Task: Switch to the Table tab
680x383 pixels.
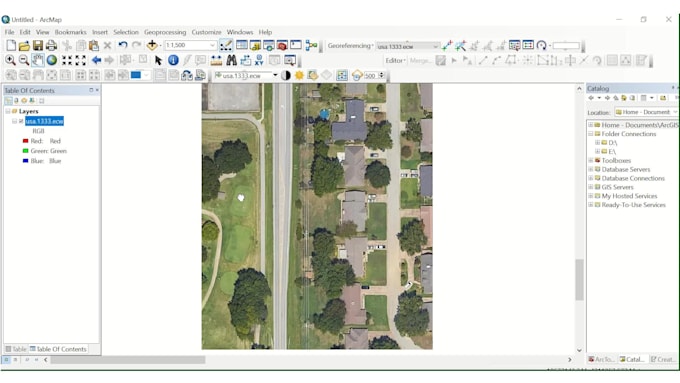Action: tap(16, 349)
